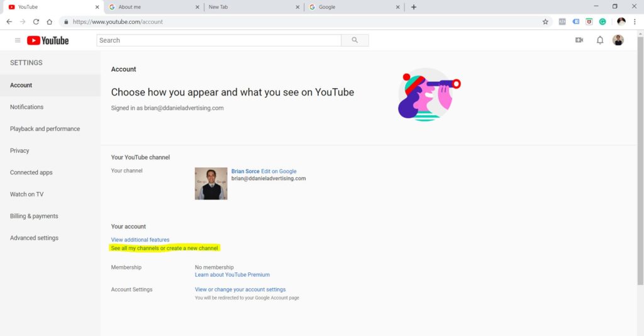Image resolution: width=644 pixels, height=336 pixels.
Task: Close the About me tab
Action: point(197,7)
